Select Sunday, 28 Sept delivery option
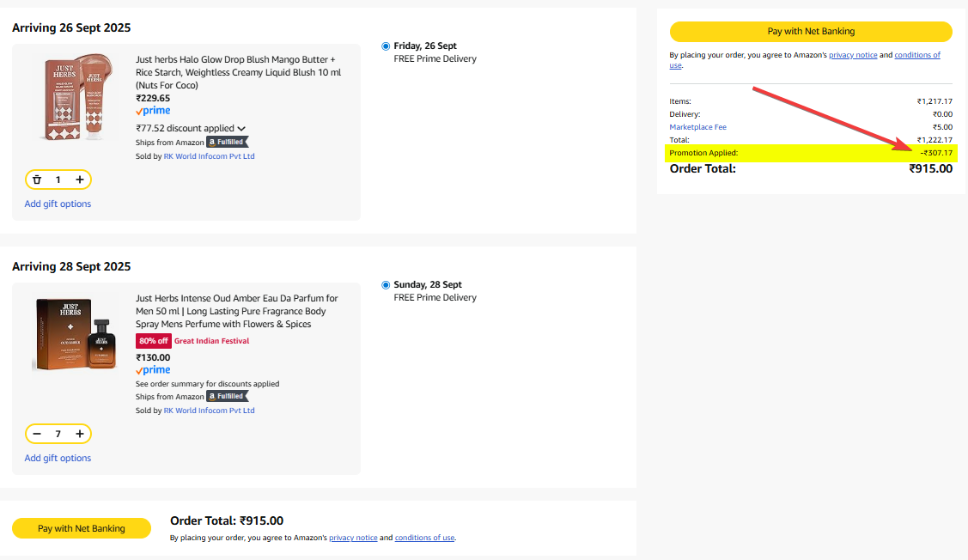The height and width of the screenshot is (560, 968). coord(386,285)
